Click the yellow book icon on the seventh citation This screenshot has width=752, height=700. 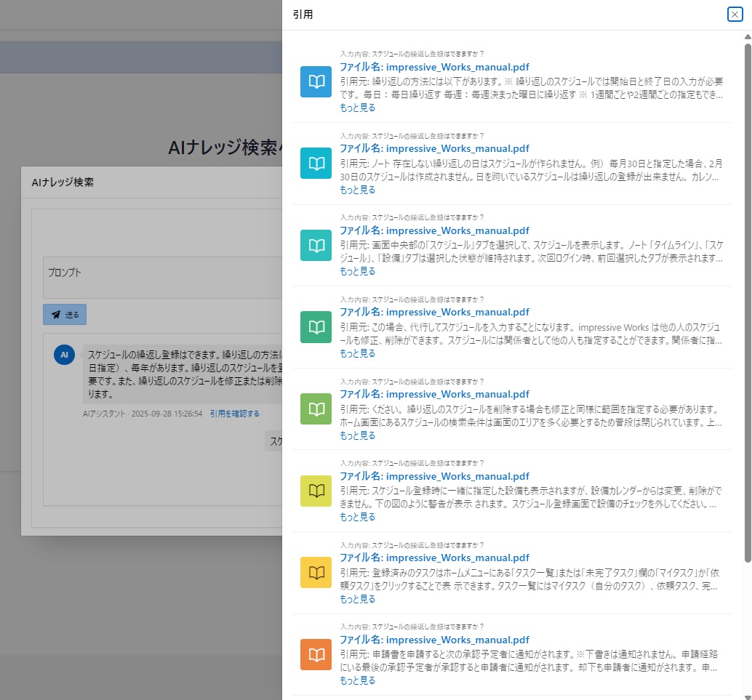pos(315,572)
